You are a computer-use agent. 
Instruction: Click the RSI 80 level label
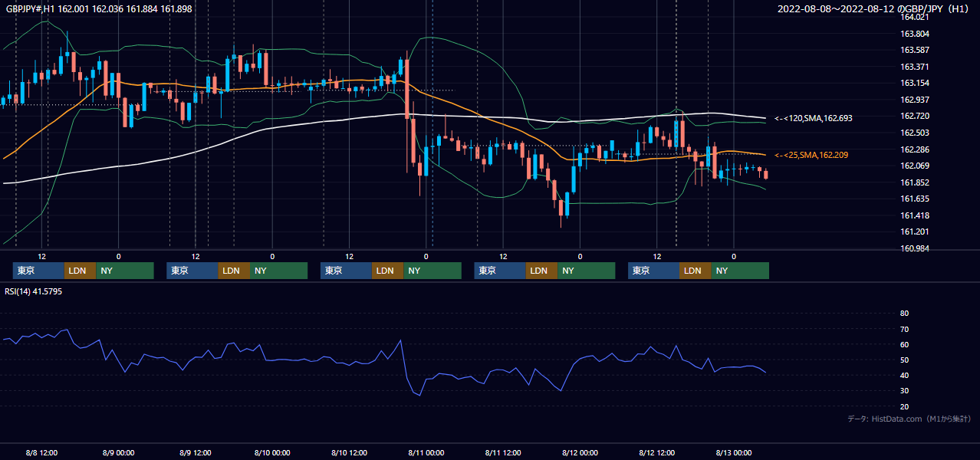pyautogui.click(x=904, y=314)
